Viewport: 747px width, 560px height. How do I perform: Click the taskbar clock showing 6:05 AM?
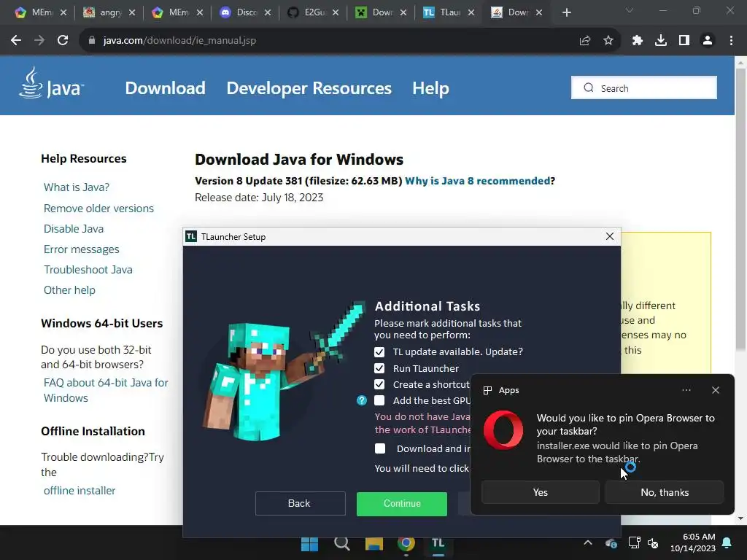693,542
